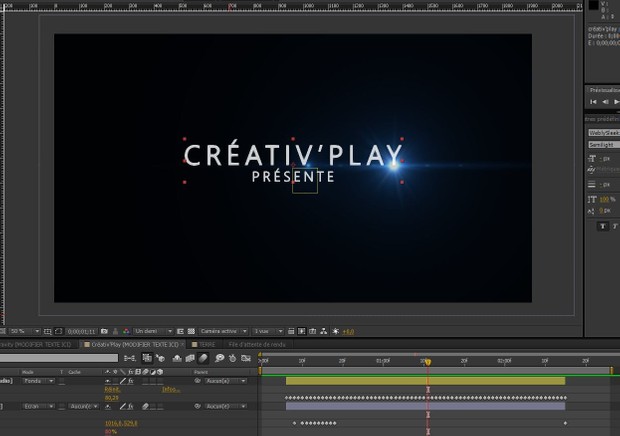Open the fast previews icon
This screenshot has height=436, width=620.
[x=302, y=331]
